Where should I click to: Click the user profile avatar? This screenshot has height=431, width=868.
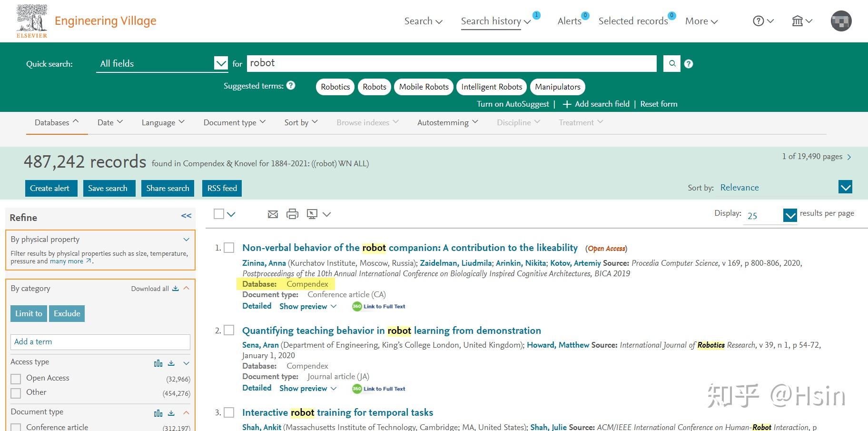coord(841,21)
